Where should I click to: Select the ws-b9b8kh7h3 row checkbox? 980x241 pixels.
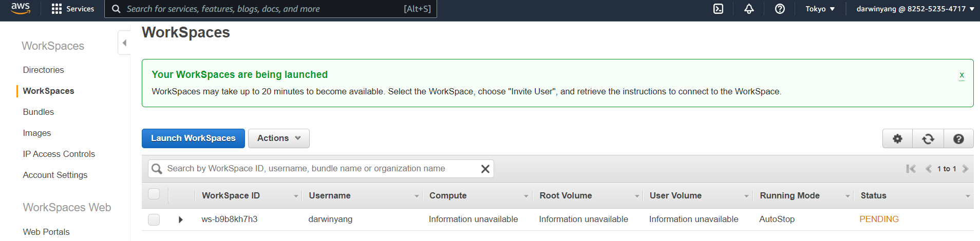pyautogui.click(x=154, y=219)
